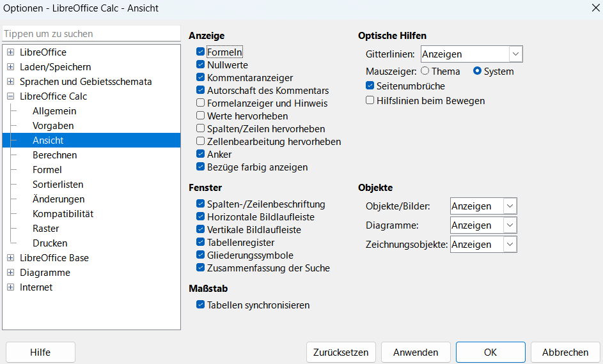This screenshot has width=603, height=364.
Task: Toggle Tabellenregister checkbox
Action: click(200, 242)
